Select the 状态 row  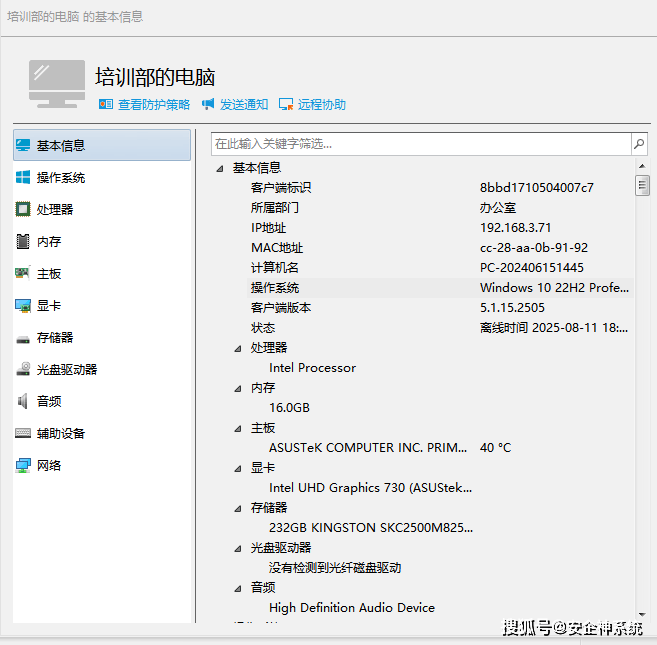point(440,327)
